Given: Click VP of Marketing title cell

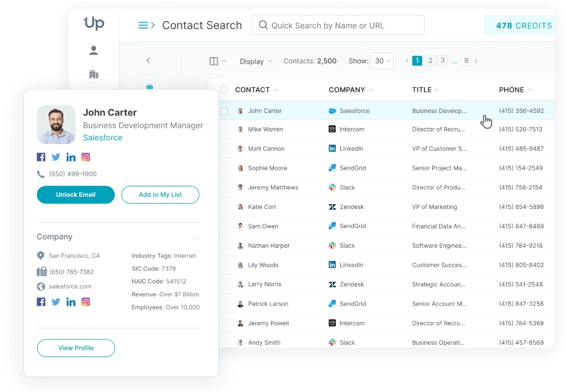Looking at the screenshot, I should (434, 207).
